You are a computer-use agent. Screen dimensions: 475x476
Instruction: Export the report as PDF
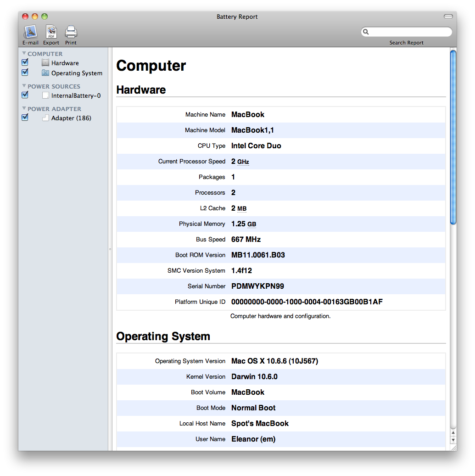coord(51,32)
